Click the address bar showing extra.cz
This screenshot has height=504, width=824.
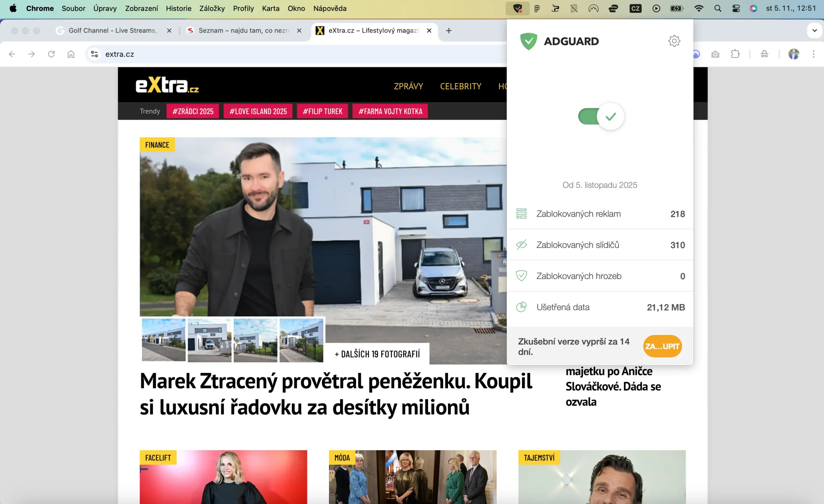[120, 54]
